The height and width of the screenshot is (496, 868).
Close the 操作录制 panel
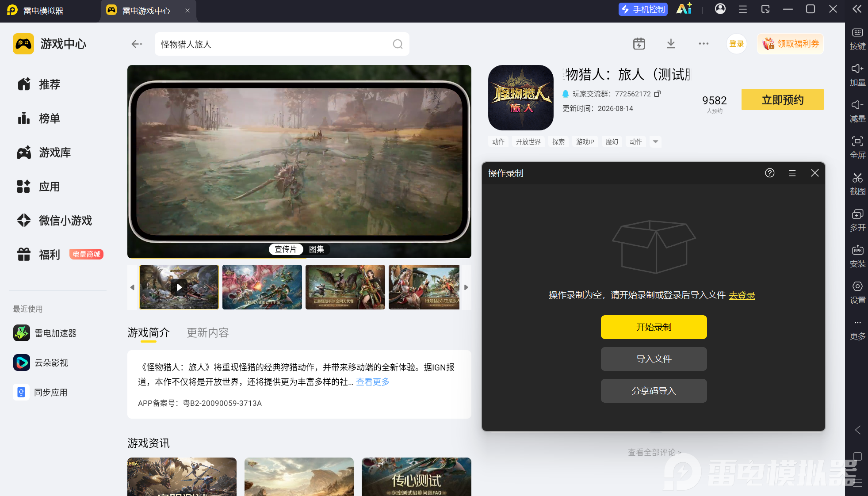(x=815, y=173)
